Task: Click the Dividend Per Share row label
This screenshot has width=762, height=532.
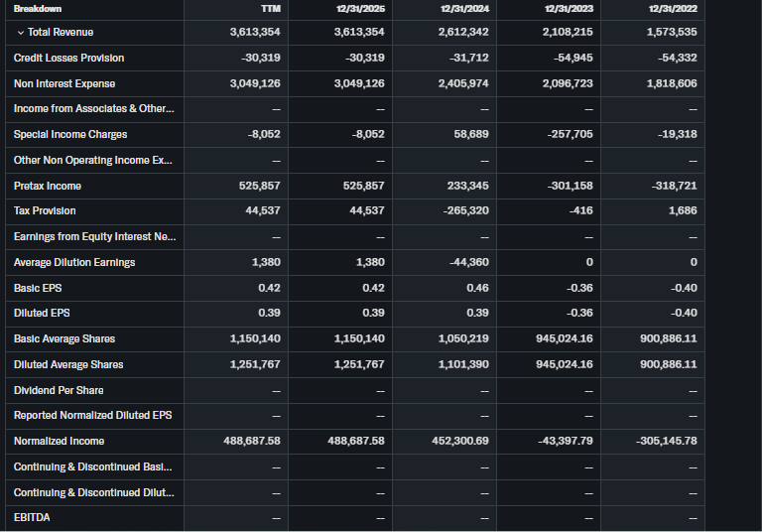Action: coord(59,390)
